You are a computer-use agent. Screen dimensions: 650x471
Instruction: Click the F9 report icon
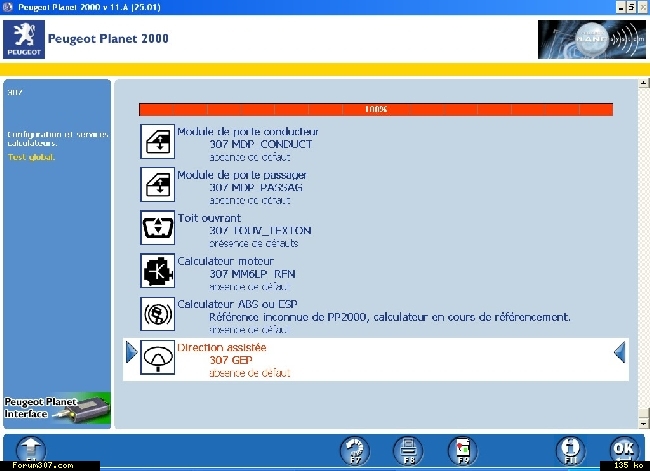click(463, 451)
